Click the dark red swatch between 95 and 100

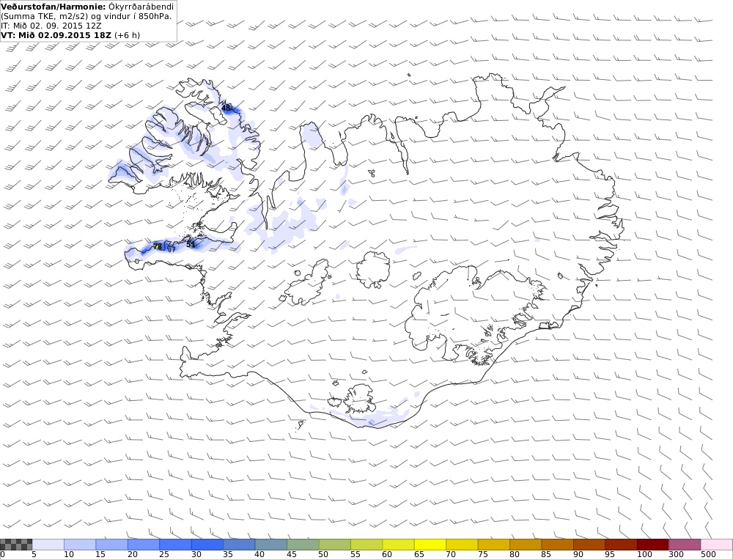point(622,544)
